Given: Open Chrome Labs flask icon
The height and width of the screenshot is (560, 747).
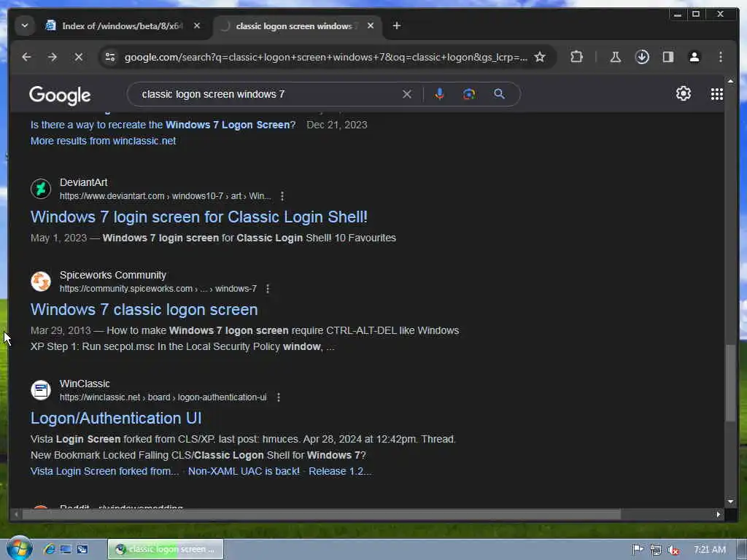Looking at the screenshot, I should [x=616, y=57].
